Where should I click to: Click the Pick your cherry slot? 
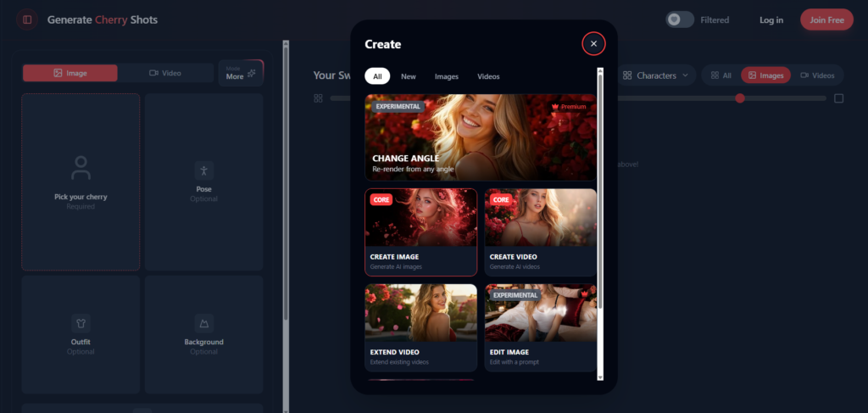click(x=81, y=181)
